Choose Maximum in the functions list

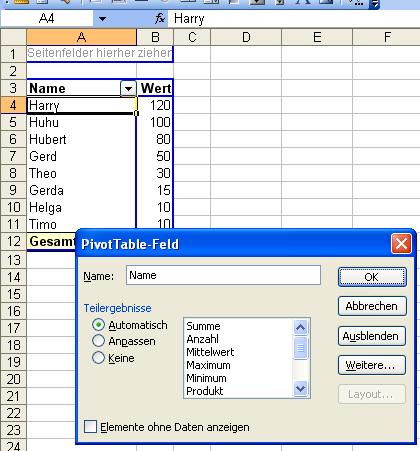pos(208,365)
